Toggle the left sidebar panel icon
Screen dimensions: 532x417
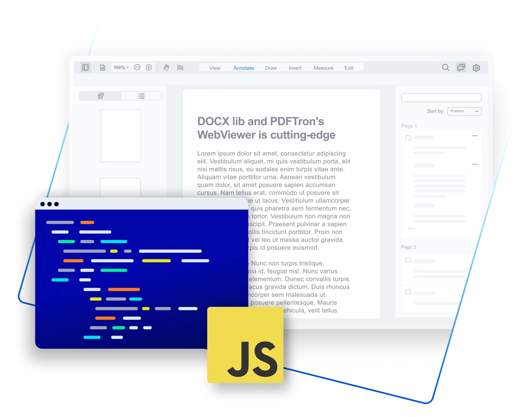(85, 67)
